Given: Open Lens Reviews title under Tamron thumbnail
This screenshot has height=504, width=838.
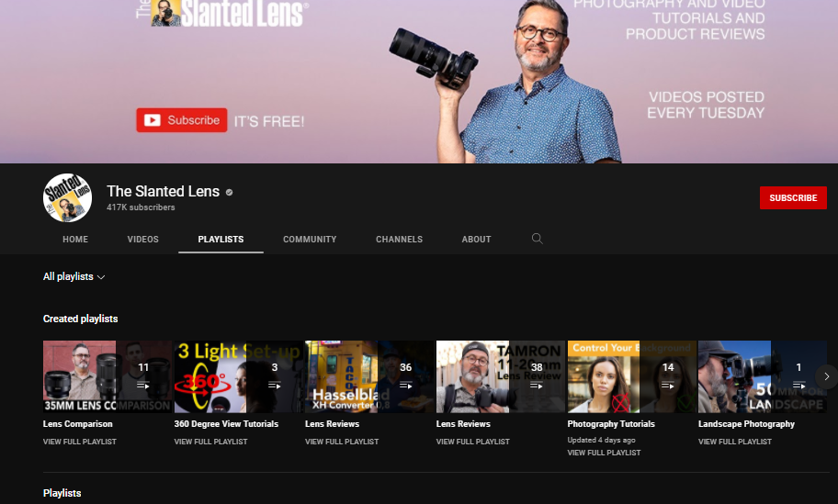Looking at the screenshot, I should [463, 424].
